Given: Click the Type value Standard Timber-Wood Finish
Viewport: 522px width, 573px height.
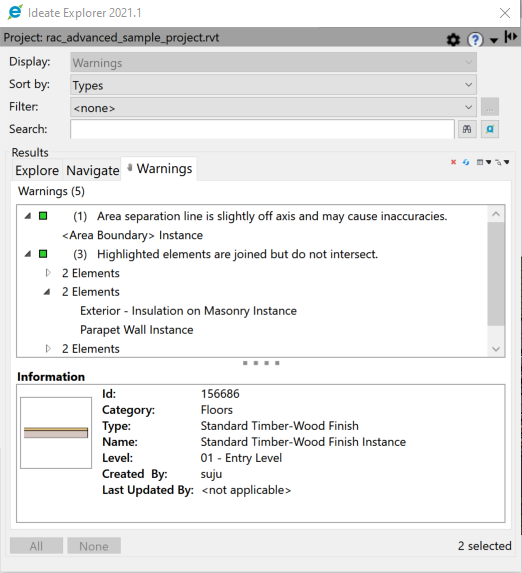Looking at the screenshot, I should coord(280,426).
